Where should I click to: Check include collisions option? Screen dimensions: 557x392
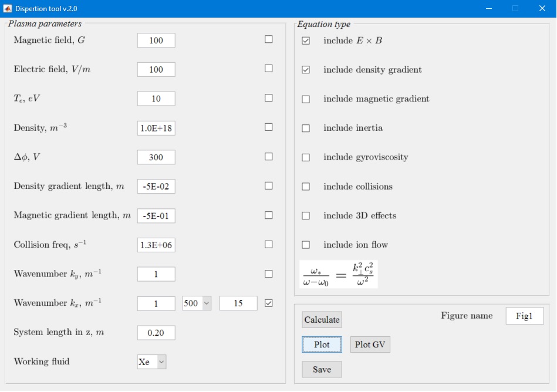coord(305,187)
